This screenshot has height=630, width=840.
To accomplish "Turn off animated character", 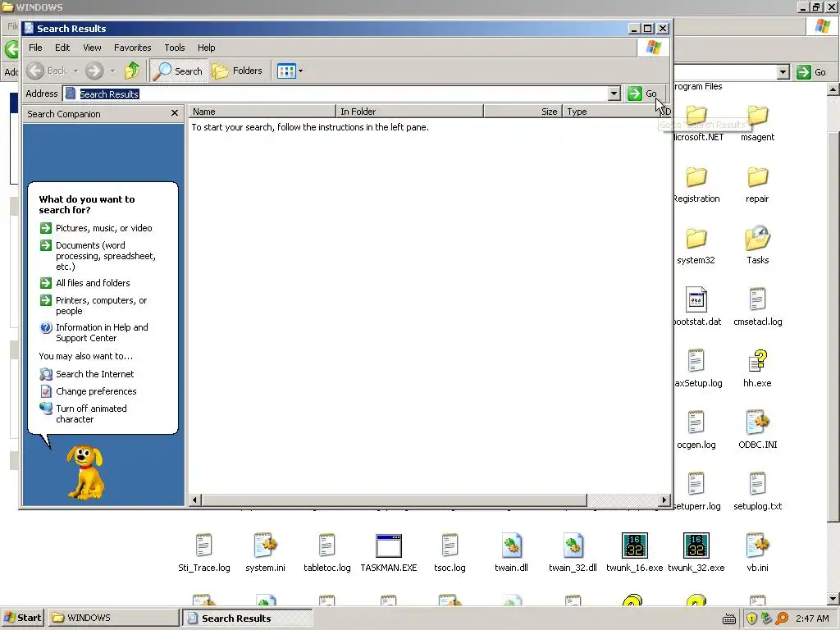I will click(x=84, y=413).
